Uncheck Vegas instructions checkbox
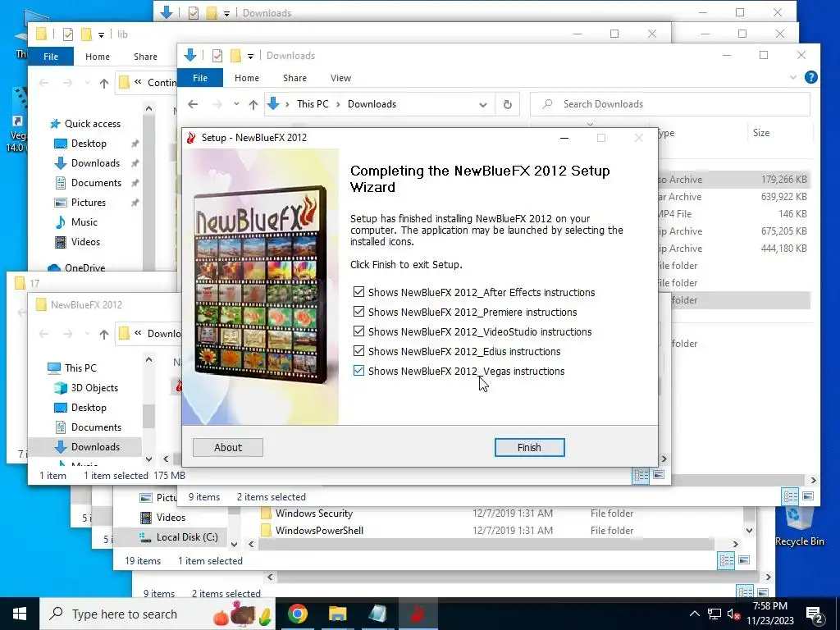Screen dimensions: 840x630 pyautogui.click(x=358, y=371)
